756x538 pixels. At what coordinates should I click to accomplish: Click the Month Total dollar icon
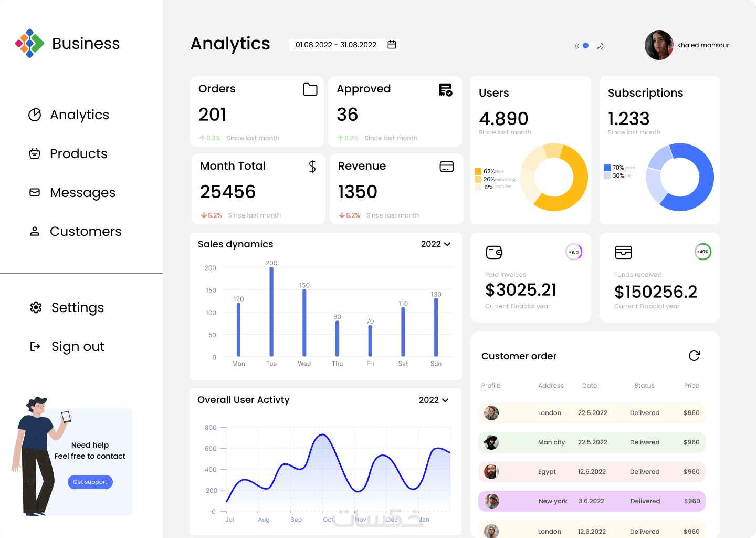pyautogui.click(x=312, y=167)
